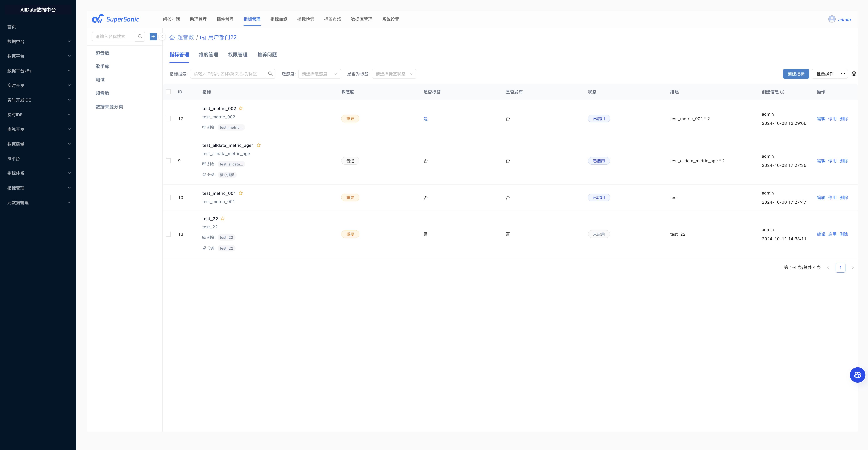
Task: Click the name search input field
Action: pos(114,36)
